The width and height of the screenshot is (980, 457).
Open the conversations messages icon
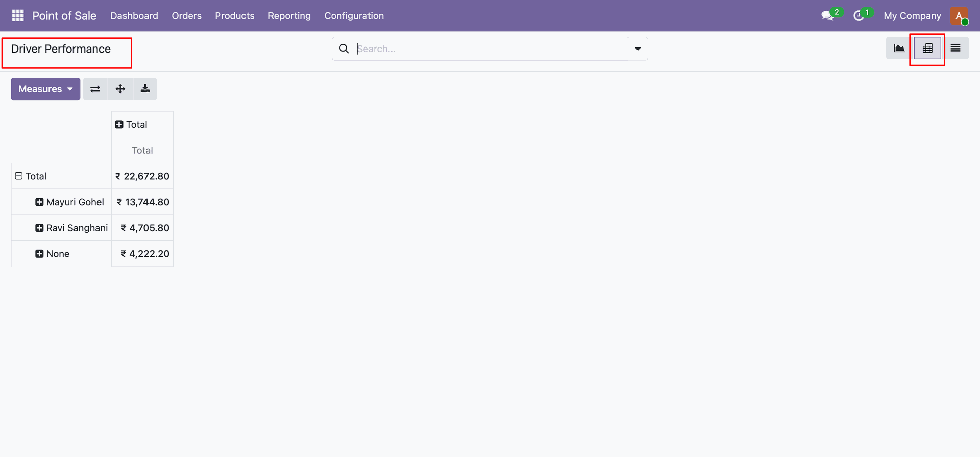tap(827, 16)
